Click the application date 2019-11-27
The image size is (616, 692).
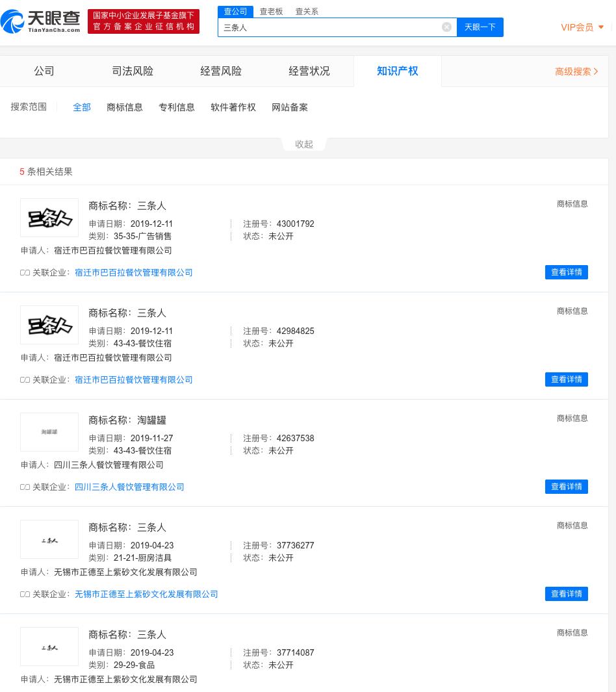[152, 438]
